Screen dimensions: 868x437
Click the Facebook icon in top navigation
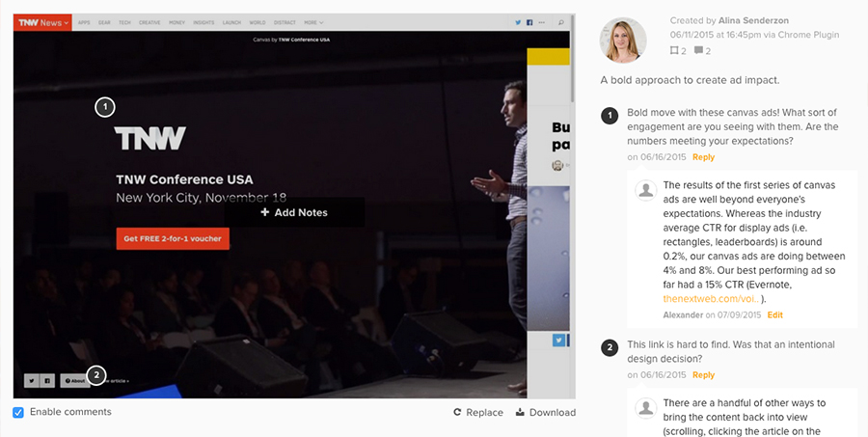(x=529, y=23)
